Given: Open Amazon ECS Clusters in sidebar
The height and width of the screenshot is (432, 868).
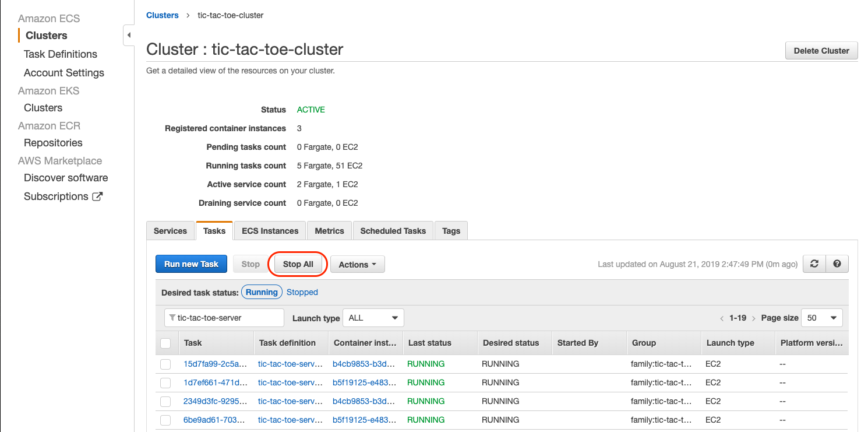Looking at the screenshot, I should 47,36.
